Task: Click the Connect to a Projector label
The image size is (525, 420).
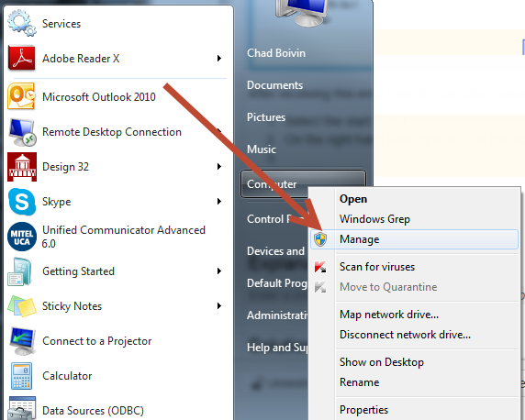Action: [96, 341]
